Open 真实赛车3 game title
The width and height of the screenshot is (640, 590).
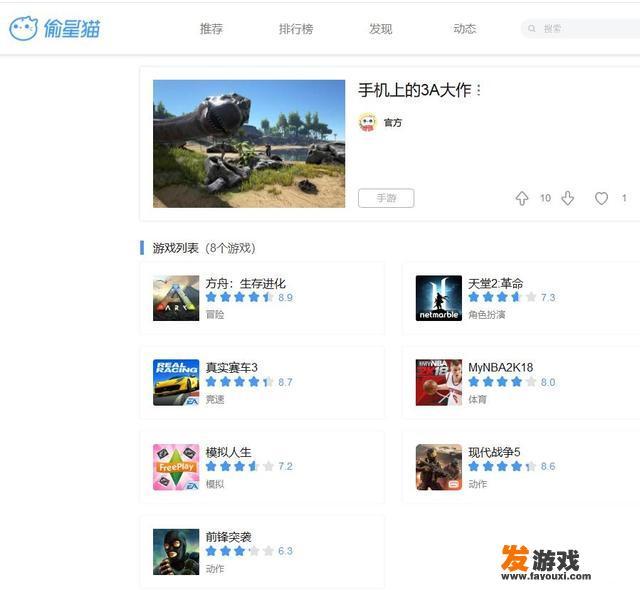click(x=231, y=368)
